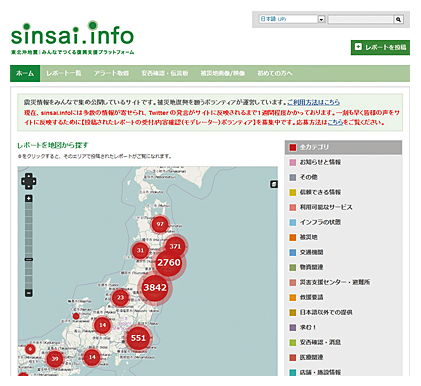Viewport: 421px width, 386px height.
Task: Open the アラート取得 tab
Action: point(111,73)
